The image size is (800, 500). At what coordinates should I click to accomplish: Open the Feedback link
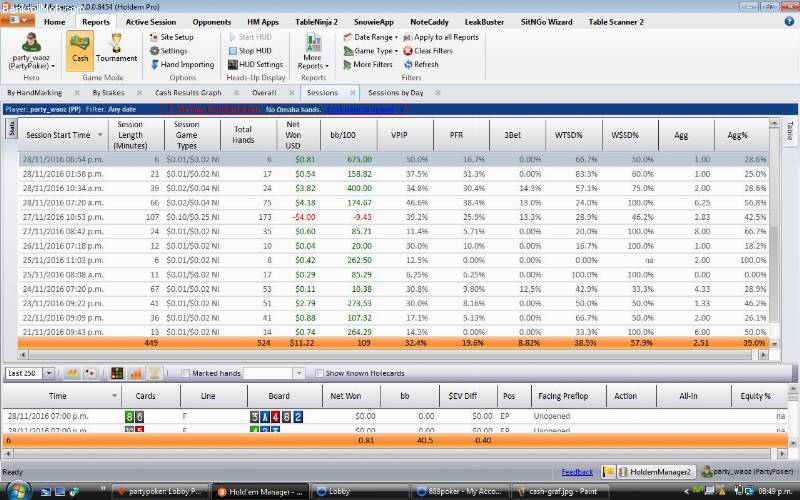click(x=577, y=472)
